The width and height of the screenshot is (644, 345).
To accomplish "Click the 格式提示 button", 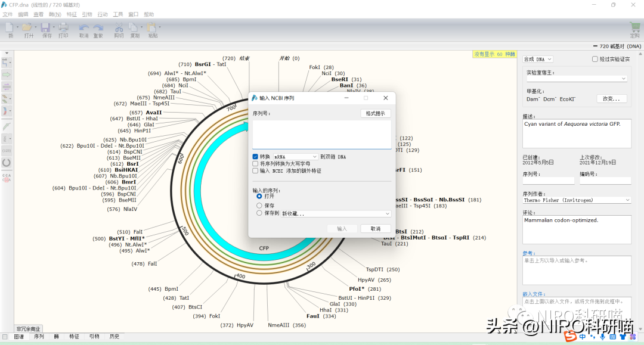I will tap(376, 113).
